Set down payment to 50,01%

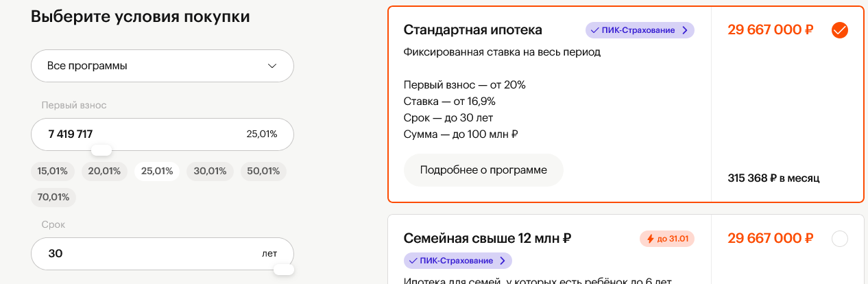[x=263, y=171]
